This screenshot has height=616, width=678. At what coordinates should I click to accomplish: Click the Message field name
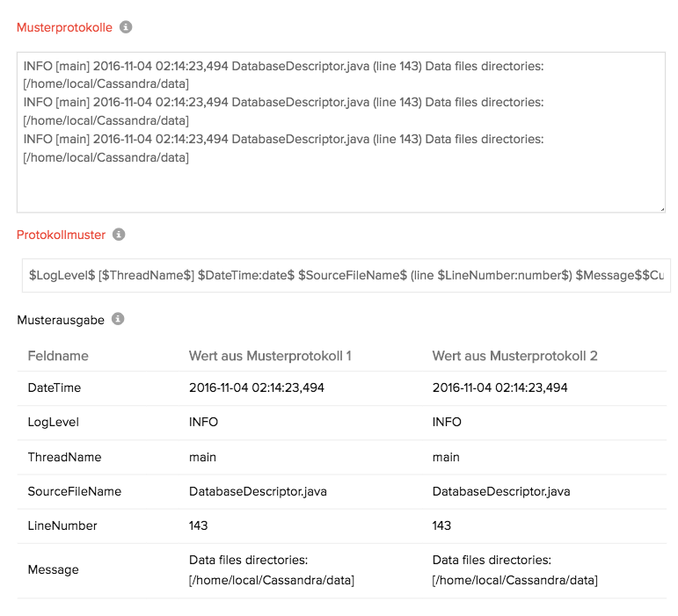pyautogui.click(x=53, y=569)
